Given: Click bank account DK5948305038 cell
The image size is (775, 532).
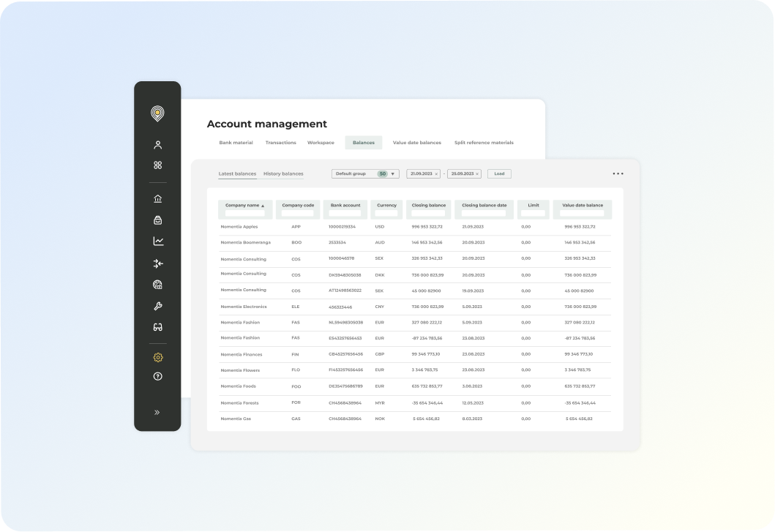Looking at the screenshot, I should point(345,275).
